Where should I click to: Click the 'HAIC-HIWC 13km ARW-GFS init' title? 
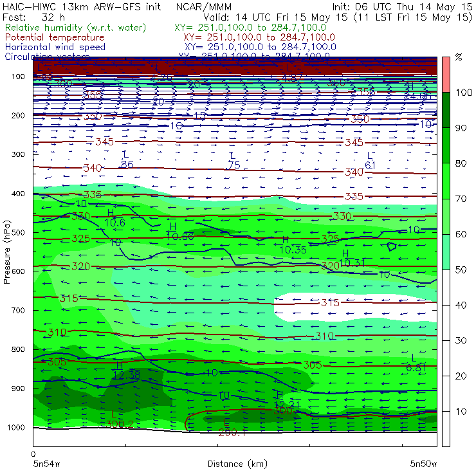[82, 7]
